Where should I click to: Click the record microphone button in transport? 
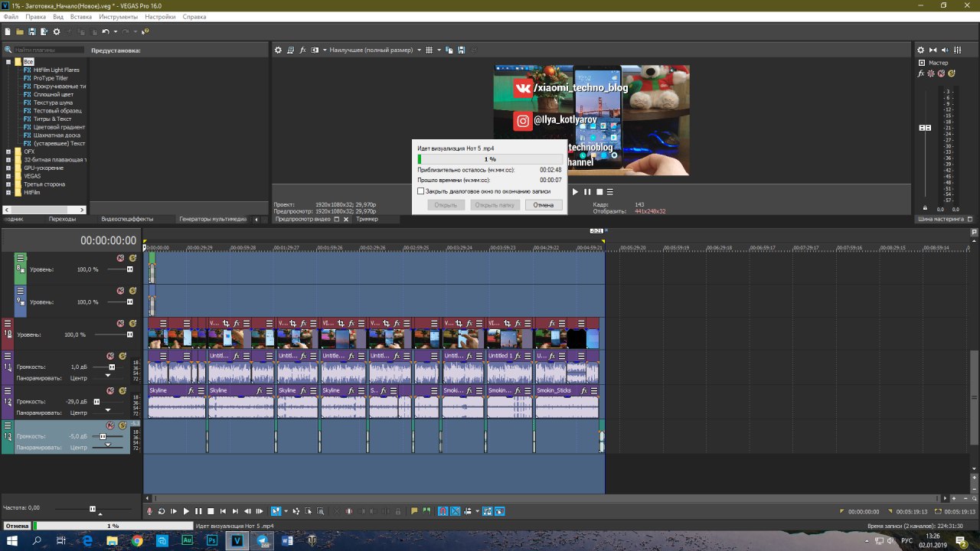click(149, 511)
